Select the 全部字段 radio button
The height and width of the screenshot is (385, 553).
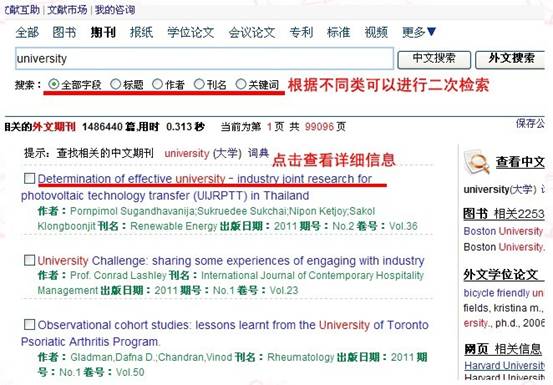click(x=54, y=84)
